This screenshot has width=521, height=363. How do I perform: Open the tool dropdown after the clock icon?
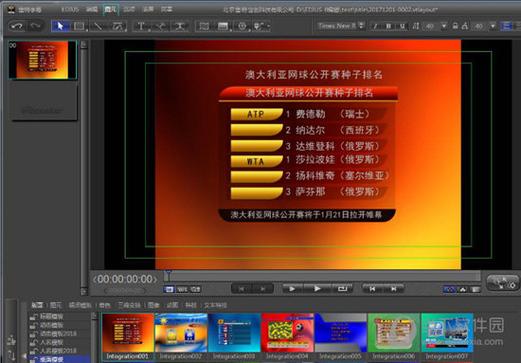(262, 26)
